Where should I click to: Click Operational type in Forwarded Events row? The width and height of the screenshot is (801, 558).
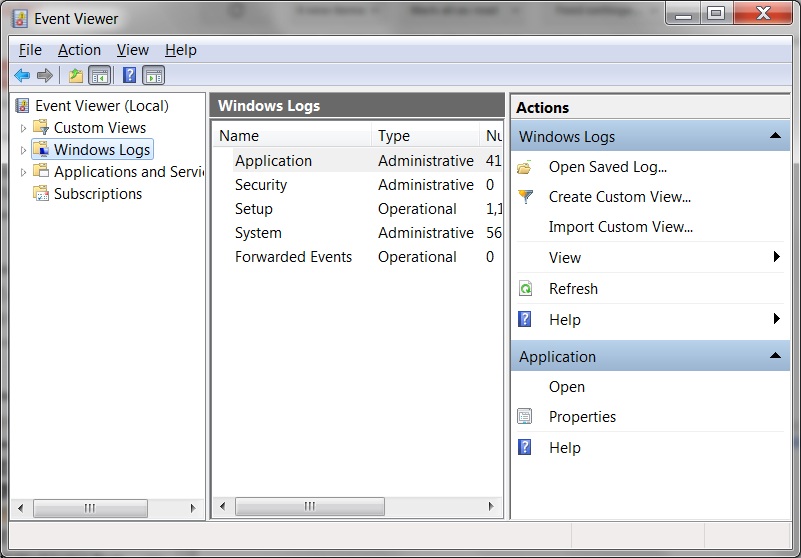point(417,257)
